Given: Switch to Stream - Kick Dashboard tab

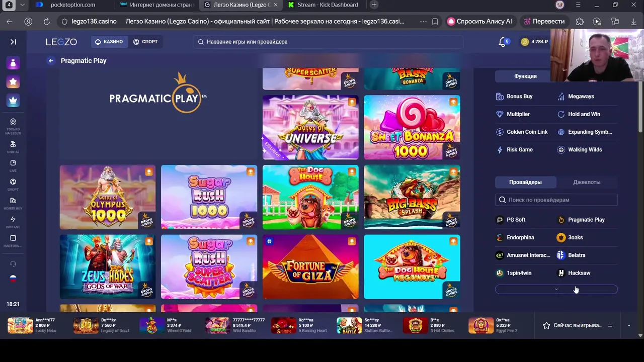Looking at the screenshot, I should 323,5.
